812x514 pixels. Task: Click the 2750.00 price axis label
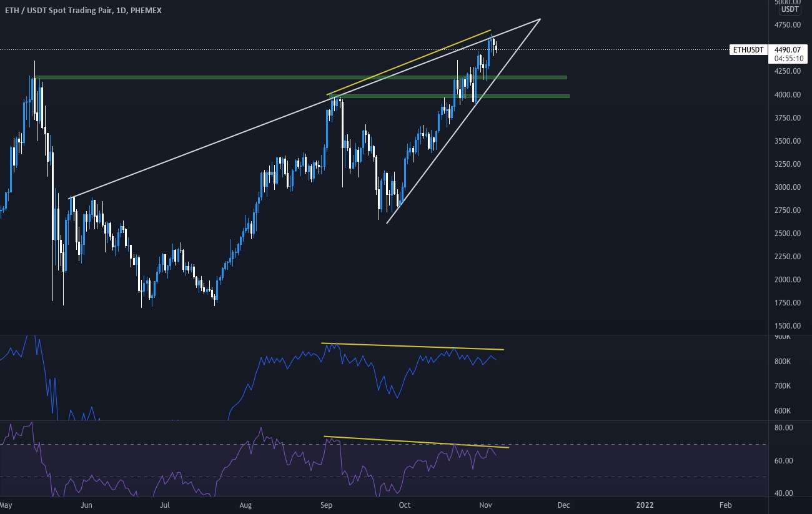787,210
